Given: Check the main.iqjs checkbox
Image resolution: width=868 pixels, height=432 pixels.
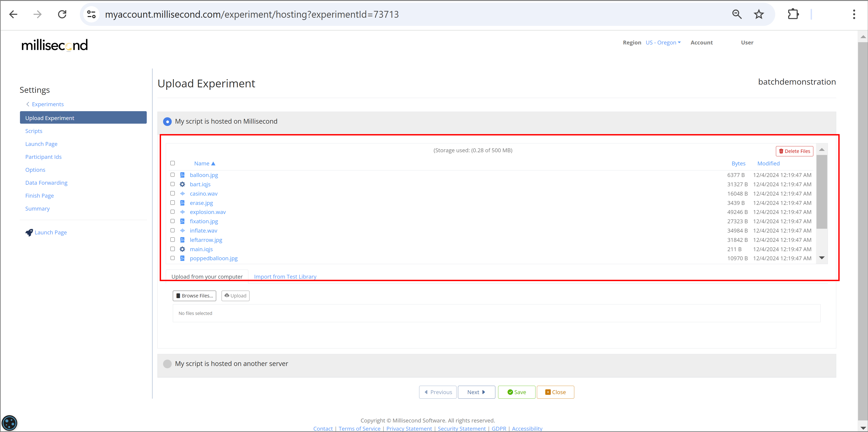Looking at the screenshot, I should coord(173,249).
